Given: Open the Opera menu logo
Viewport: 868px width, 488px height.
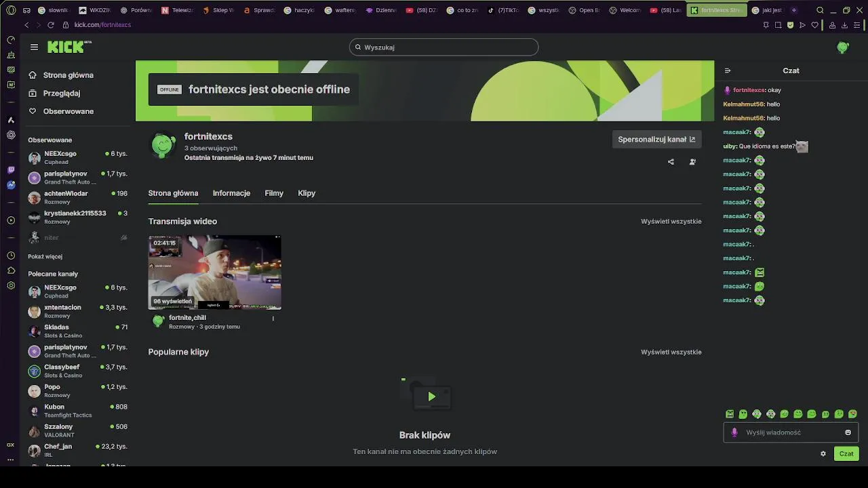Looking at the screenshot, I should (x=11, y=10).
